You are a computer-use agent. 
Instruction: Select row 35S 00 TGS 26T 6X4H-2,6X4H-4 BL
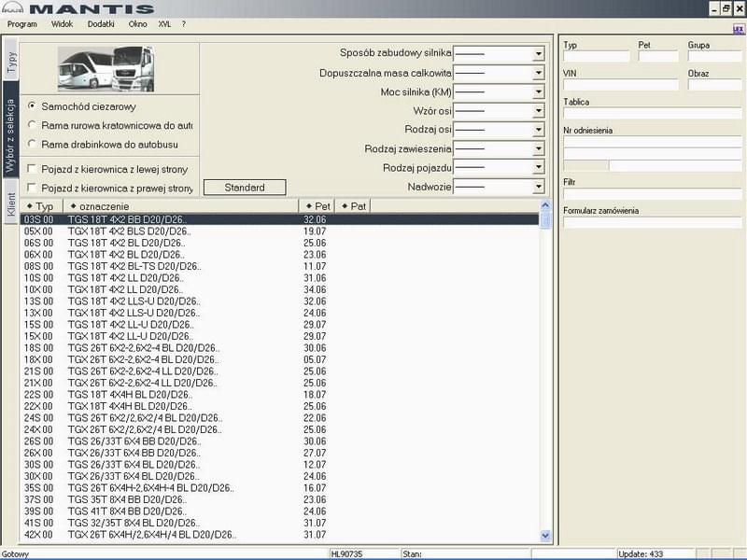tap(279, 488)
